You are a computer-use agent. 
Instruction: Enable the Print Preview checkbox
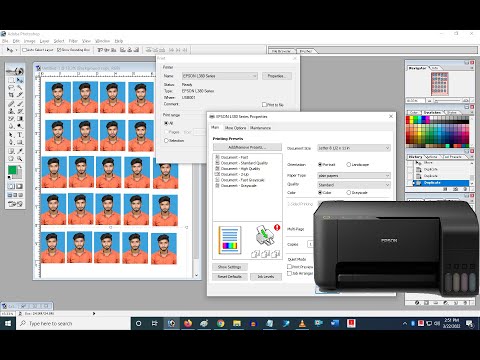tap(290, 267)
